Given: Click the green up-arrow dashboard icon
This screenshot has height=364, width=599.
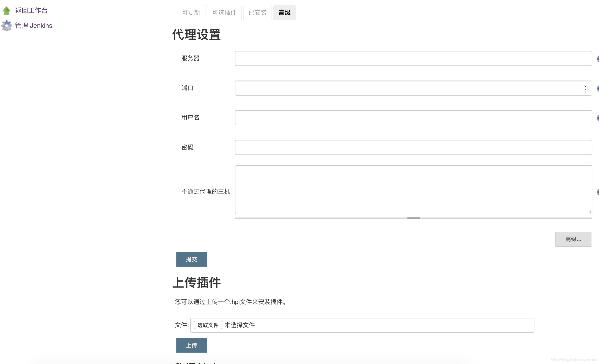Looking at the screenshot, I should [x=7, y=10].
